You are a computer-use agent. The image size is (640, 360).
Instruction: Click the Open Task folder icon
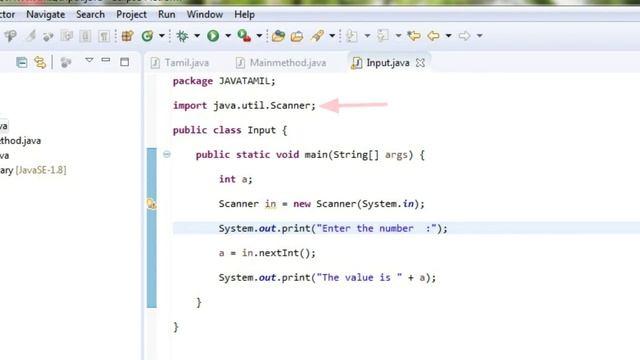[x=297, y=36]
